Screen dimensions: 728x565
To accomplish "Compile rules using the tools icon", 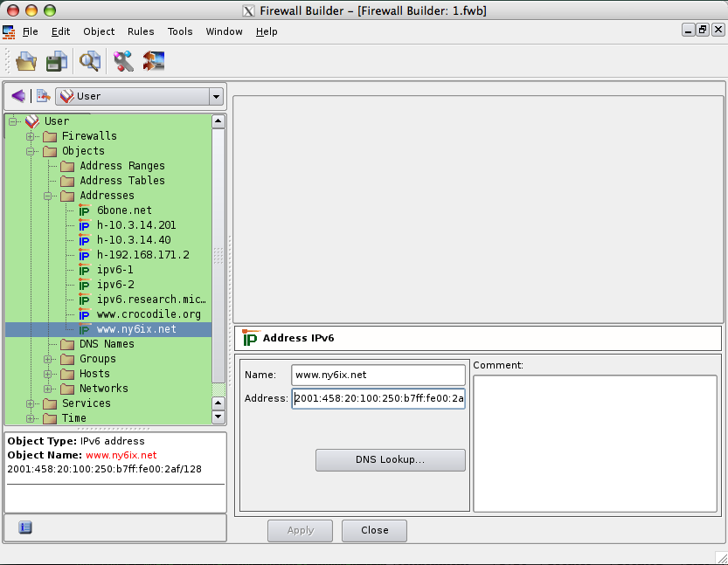I will 123,61.
